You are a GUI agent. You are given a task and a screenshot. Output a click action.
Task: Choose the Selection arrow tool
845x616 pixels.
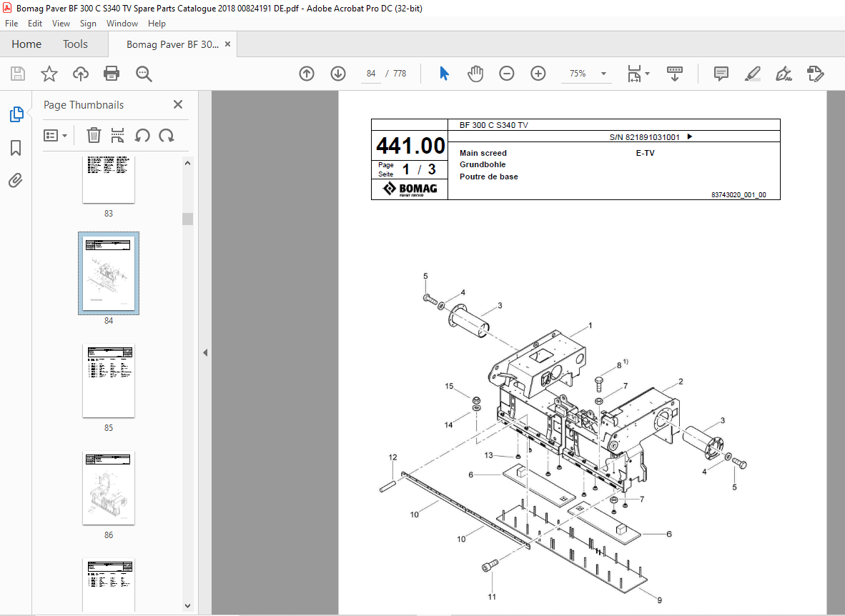pyautogui.click(x=444, y=74)
